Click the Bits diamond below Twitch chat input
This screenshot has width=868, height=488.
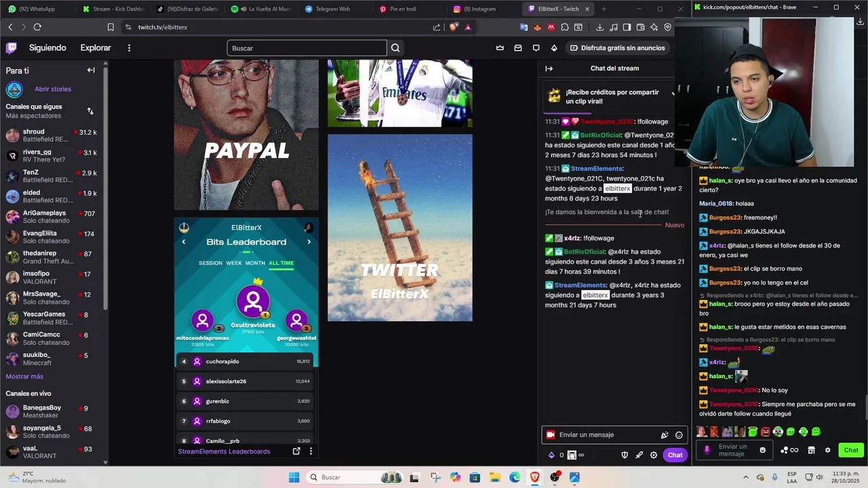pos(551,455)
